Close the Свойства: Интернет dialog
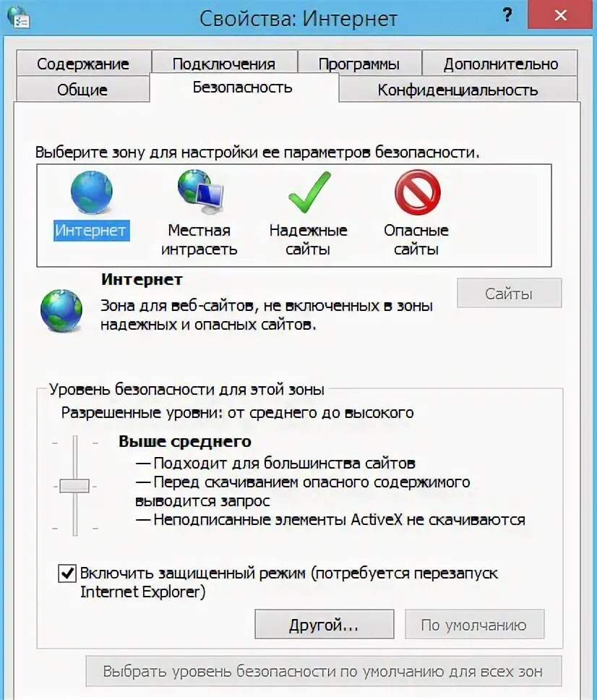The height and width of the screenshot is (700, 597). [x=562, y=15]
